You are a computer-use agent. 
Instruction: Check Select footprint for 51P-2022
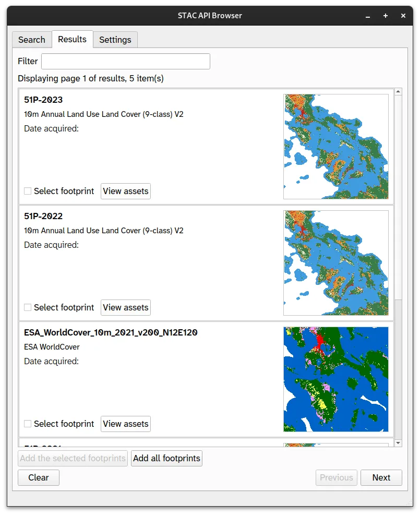coord(28,308)
